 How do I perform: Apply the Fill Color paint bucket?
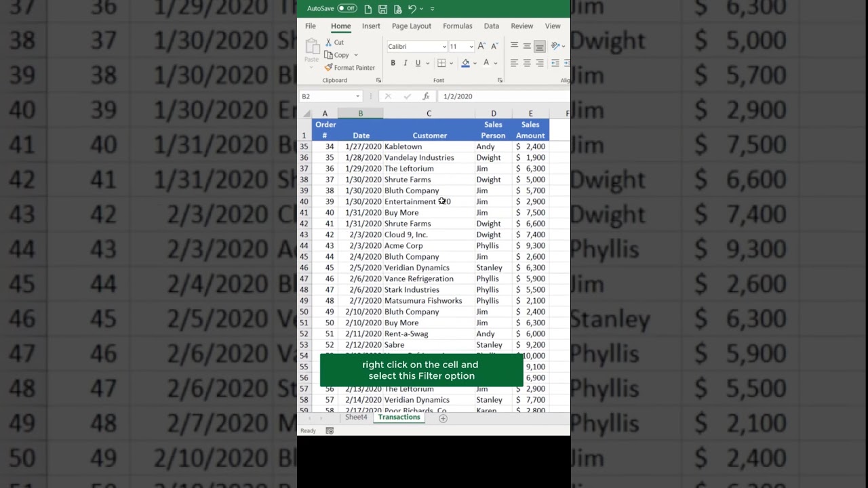[465, 63]
